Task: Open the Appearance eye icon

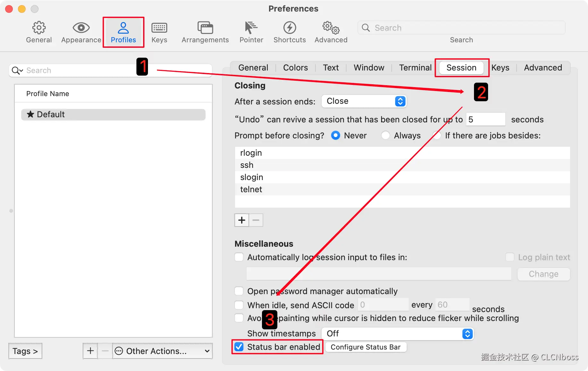Action: (x=81, y=28)
